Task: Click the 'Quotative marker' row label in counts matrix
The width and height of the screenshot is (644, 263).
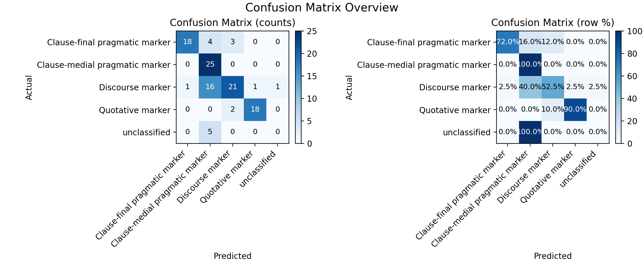Action: click(135, 110)
